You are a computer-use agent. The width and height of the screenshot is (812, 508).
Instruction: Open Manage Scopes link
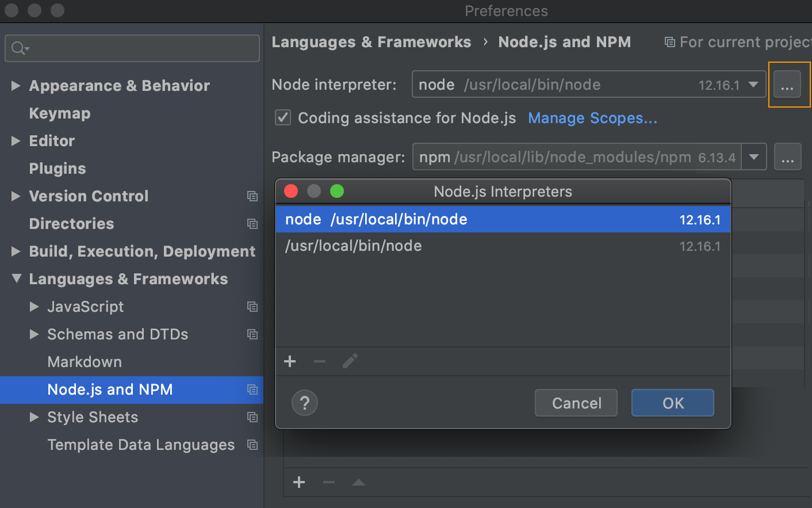pos(592,118)
